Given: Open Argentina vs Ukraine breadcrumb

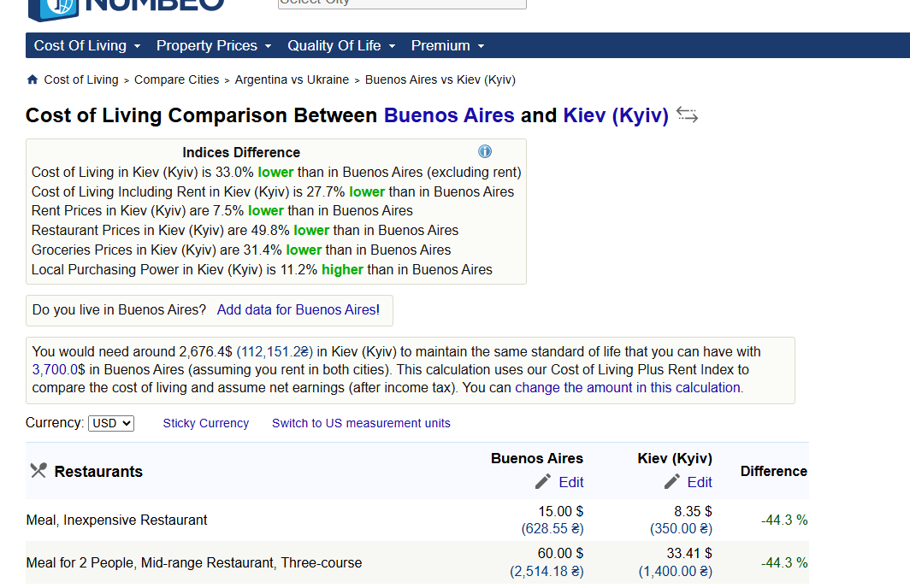Looking at the screenshot, I should click(292, 79).
